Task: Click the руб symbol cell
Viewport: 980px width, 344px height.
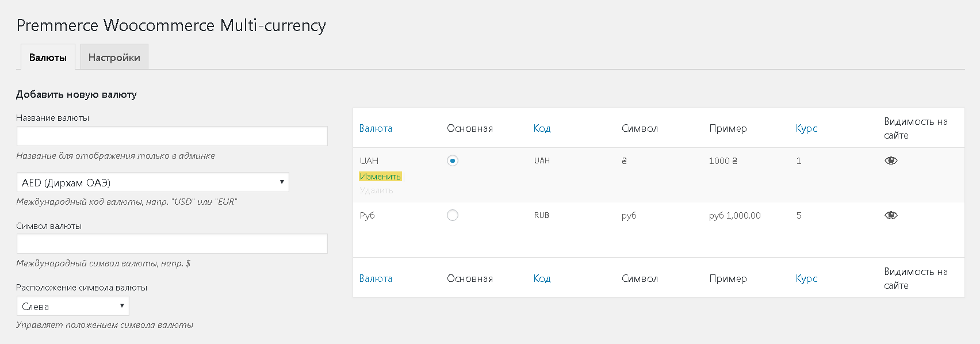Action: [x=629, y=216]
